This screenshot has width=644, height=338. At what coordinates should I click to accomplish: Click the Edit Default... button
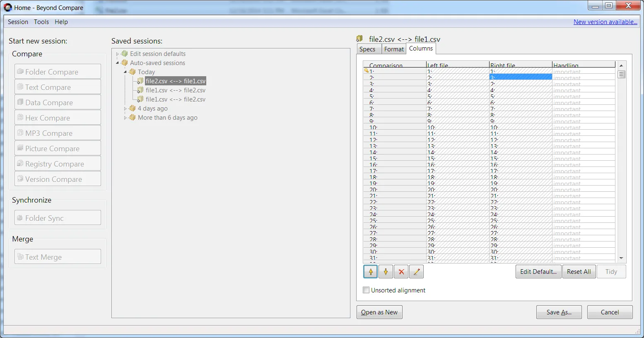538,272
